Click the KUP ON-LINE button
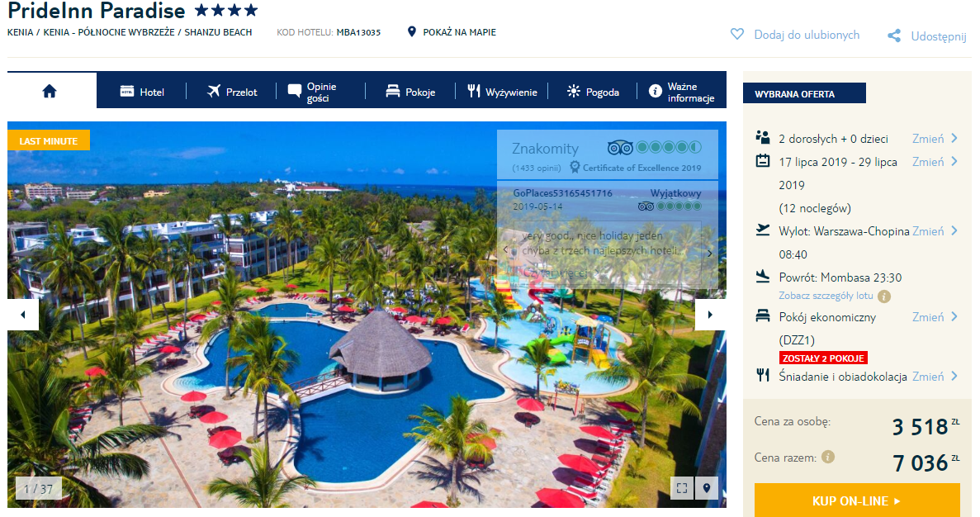The height and width of the screenshot is (517, 980). tap(857, 500)
